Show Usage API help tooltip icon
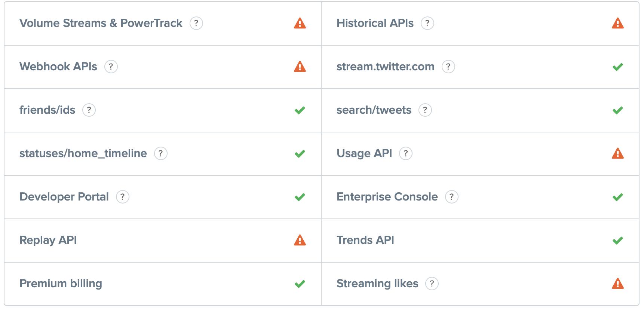This screenshot has width=644, height=309. coord(405,153)
